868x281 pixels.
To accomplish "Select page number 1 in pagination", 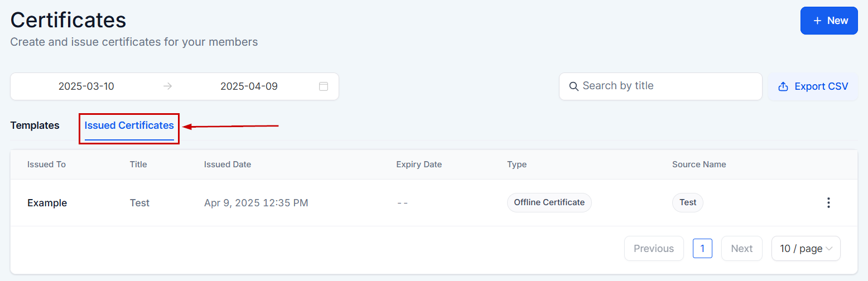I will click(x=702, y=249).
